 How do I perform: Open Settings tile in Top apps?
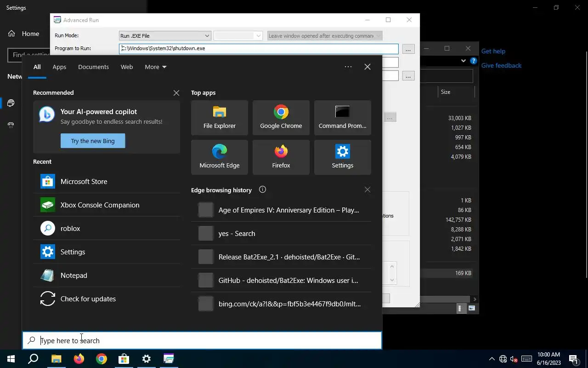pyautogui.click(x=343, y=157)
